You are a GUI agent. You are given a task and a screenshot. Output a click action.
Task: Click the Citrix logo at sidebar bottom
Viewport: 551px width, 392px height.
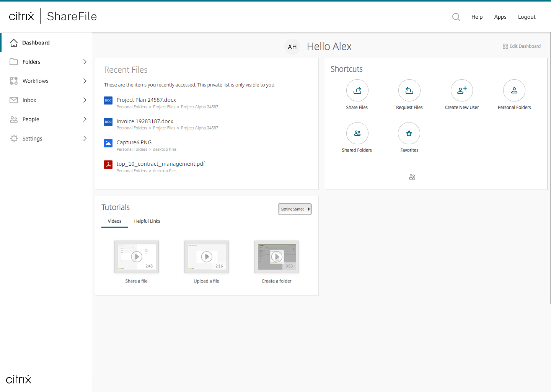[18, 379]
